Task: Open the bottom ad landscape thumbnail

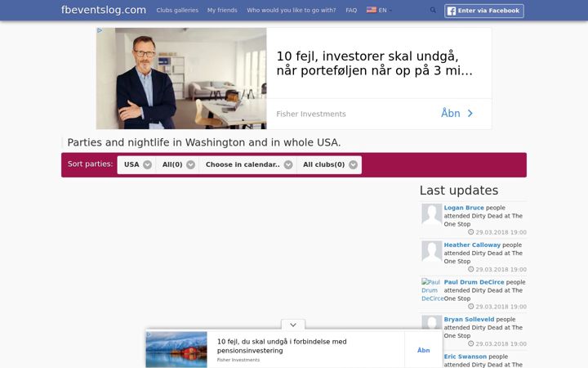Action: point(176,349)
